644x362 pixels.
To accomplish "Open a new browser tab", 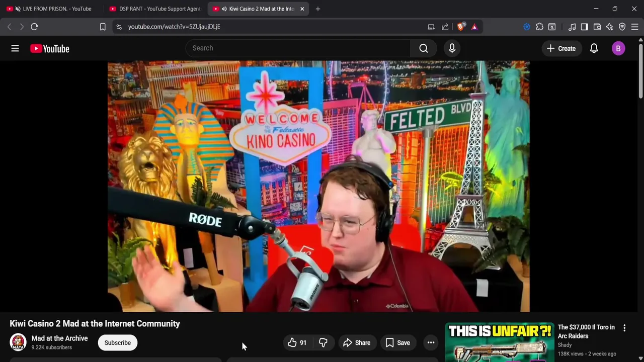I will tap(317, 9).
